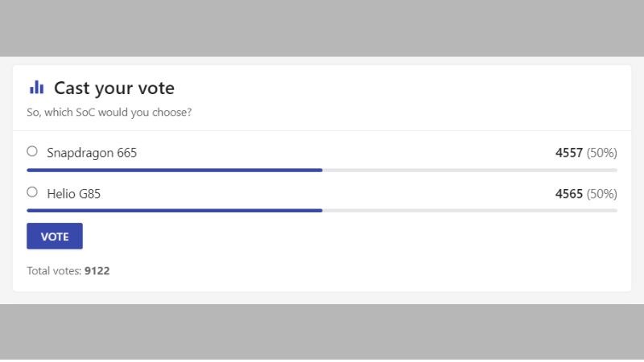Click the "which SoC would you choose" question
This screenshot has height=362, width=644.
click(x=109, y=113)
